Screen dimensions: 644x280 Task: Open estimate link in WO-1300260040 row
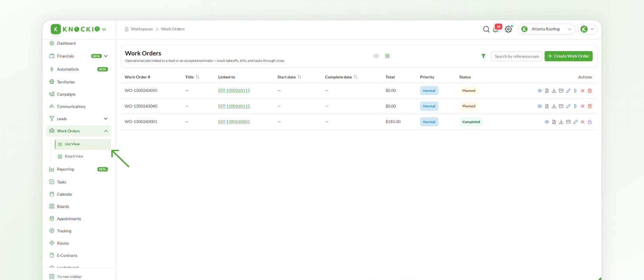point(234,106)
